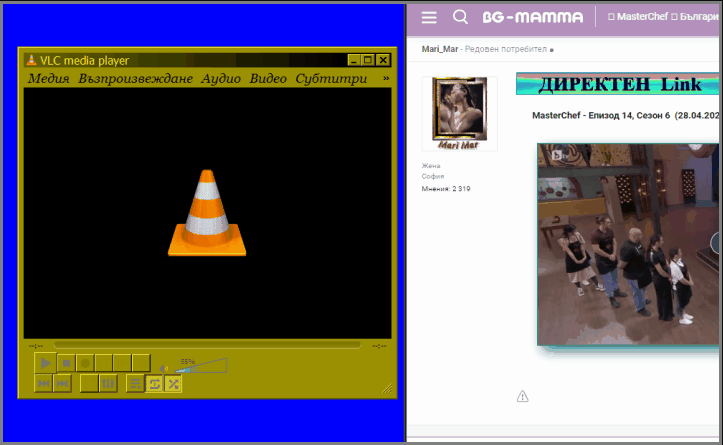Skip to next media track
This screenshot has width=723, height=445.
pyautogui.click(x=63, y=383)
